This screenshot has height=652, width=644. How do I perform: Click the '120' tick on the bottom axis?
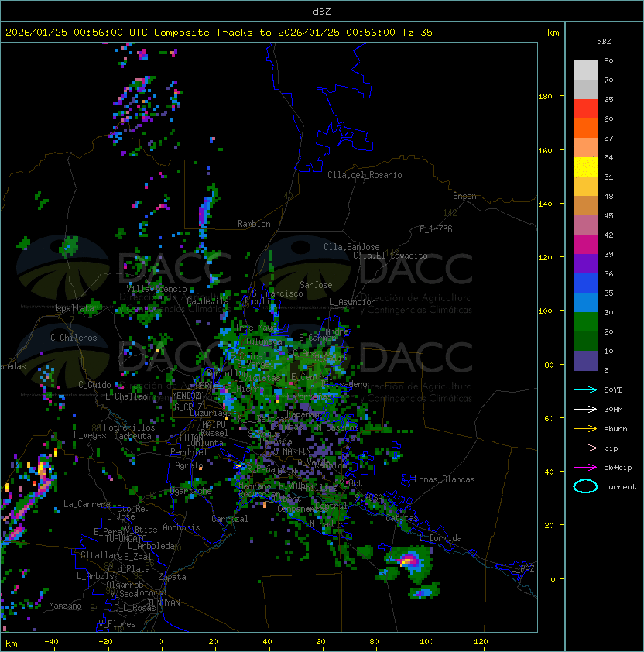[481, 642]
